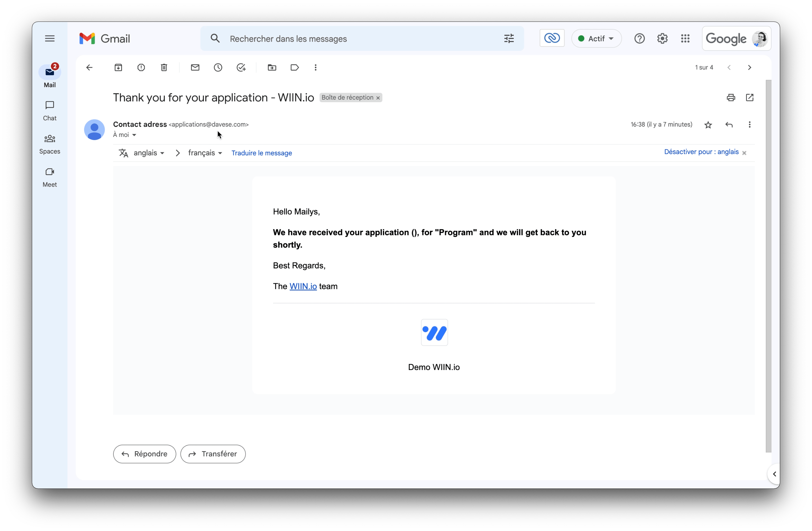Switch to the Spaces tab
Viewport: 812px width, 531px height.
[50, 144]
